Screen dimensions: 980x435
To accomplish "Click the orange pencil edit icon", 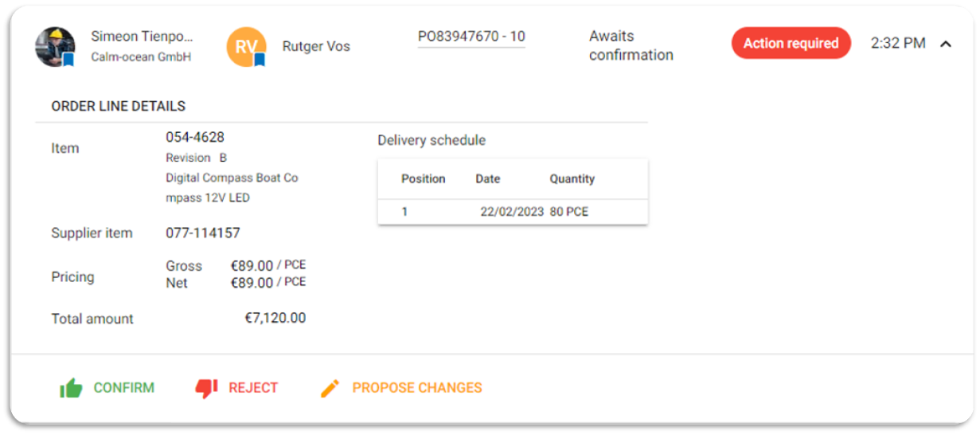I will (330, 388).
